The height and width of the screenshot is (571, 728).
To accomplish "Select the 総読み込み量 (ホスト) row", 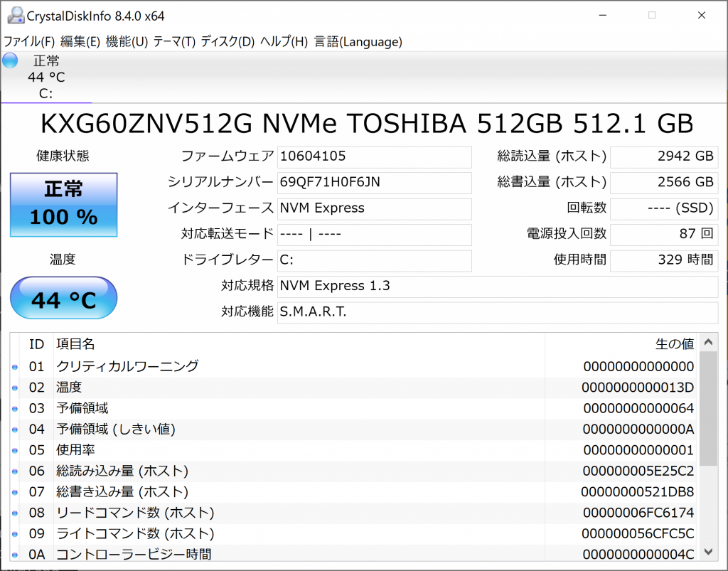I will click(353, 471).
